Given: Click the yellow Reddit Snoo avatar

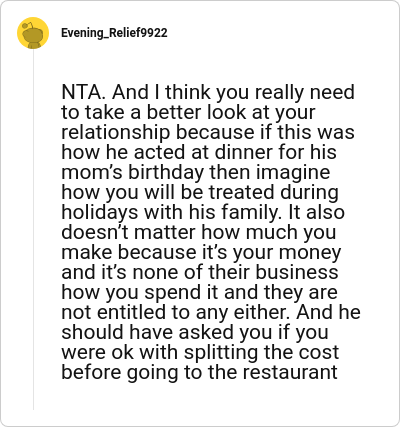Looking at the screenshot, I should [x=33, y=33].
